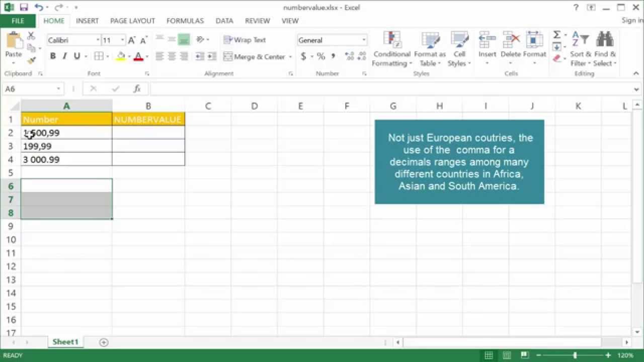Click the Save icon in quick access toolbar
Viewport: 644px width, 362px height.
pyautogui.click(x=24, y=8)
